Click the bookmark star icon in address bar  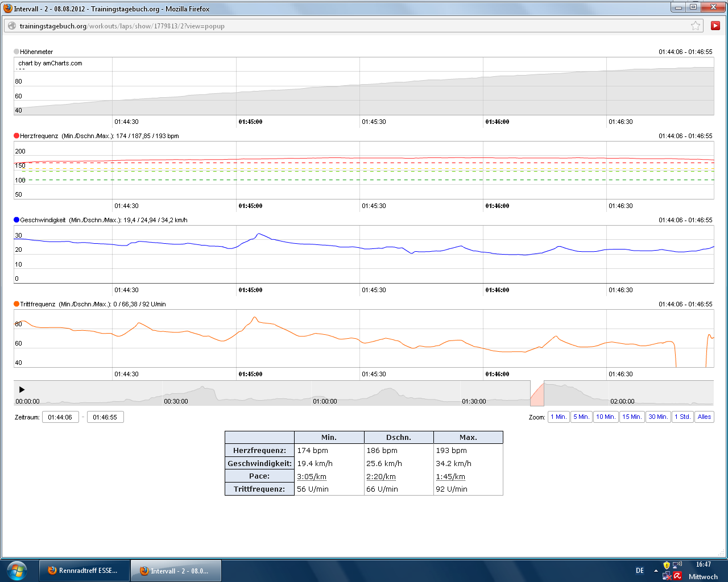695,26
